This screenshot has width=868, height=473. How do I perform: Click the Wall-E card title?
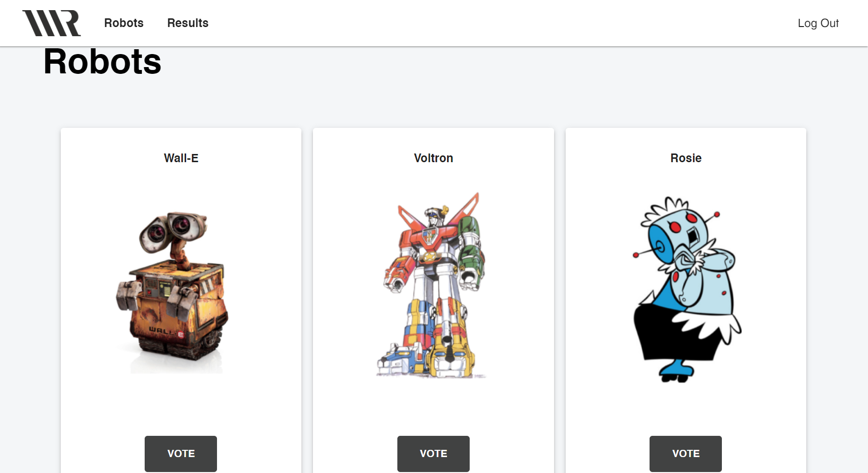(x=181, y=158)
